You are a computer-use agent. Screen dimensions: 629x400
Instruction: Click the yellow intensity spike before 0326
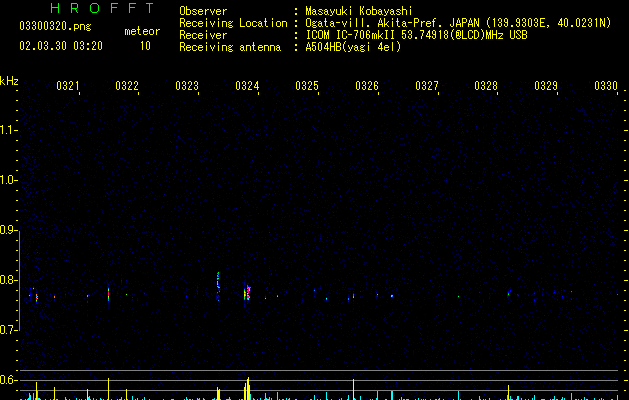pos(353,389)
